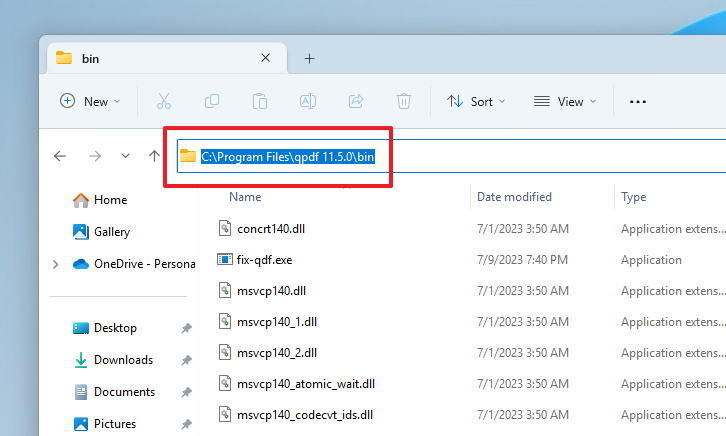This screenshot has height=436, width=726.
Task: Click the Rename icon in toolbar
Action: [308, 101]
